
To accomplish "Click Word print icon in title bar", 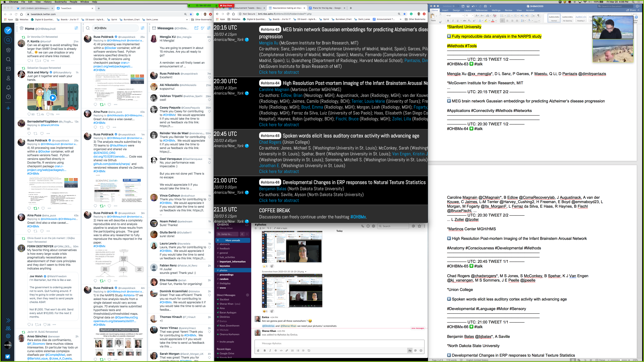I will [485, 6].
